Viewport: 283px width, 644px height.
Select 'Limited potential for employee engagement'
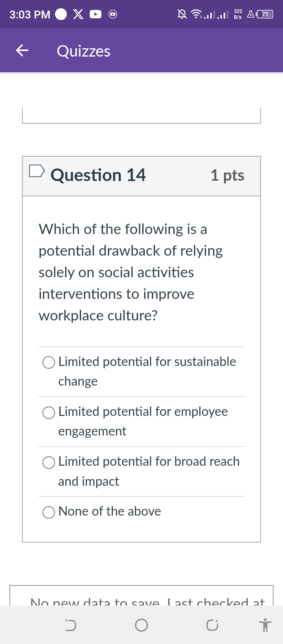point(49,412)
